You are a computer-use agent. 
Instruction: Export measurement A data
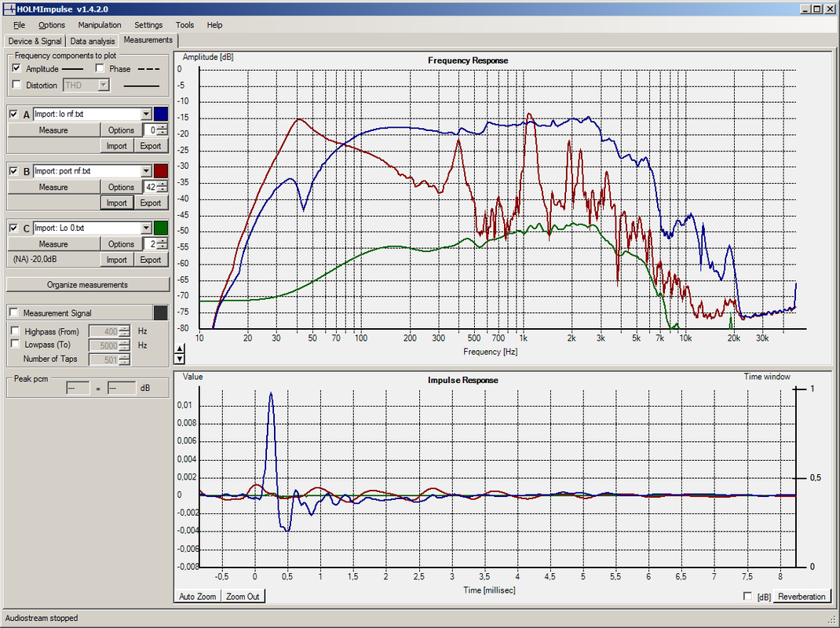pos(151,146)
